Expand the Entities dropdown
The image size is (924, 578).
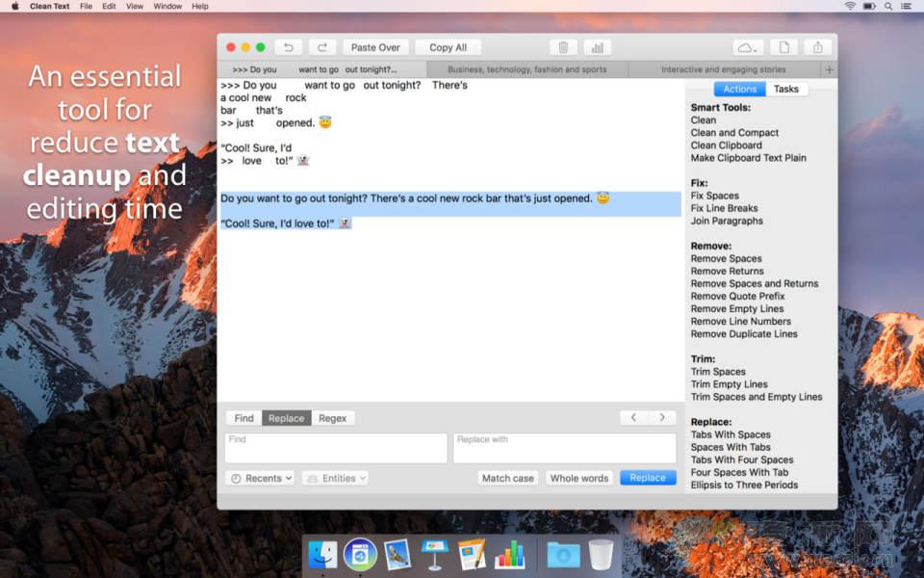point(335,478)
